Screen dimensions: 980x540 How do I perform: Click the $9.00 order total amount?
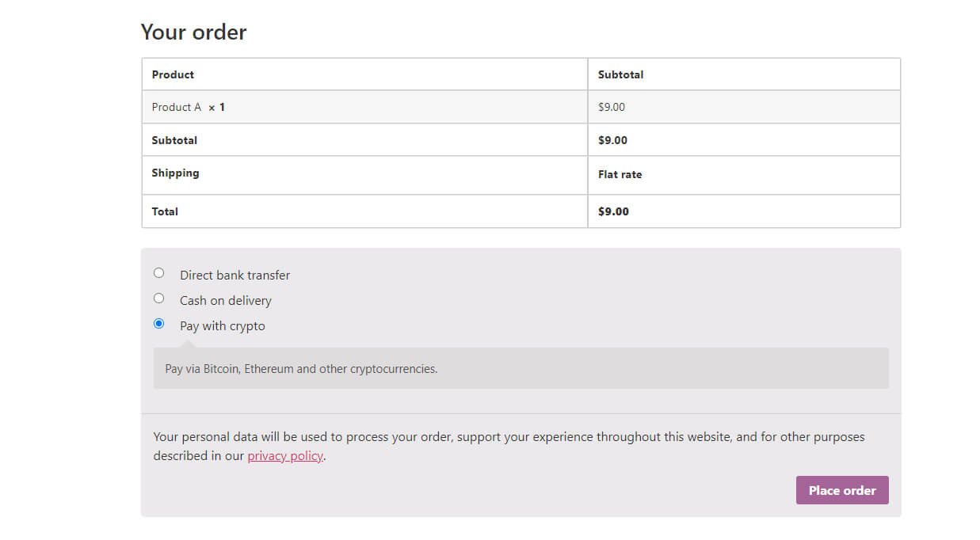(613, 211)
